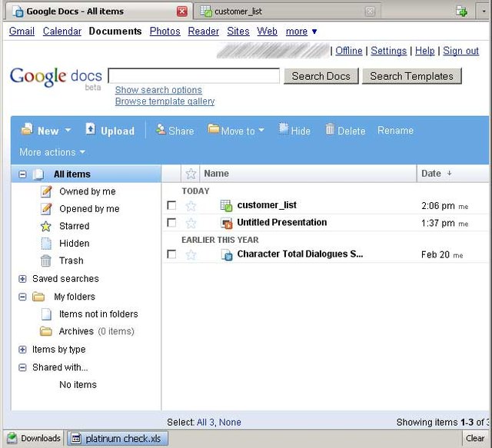Viewport: 492px width, 448px height.
Task: Click the page icon beside Items not in folders
Action: (46, 314)
